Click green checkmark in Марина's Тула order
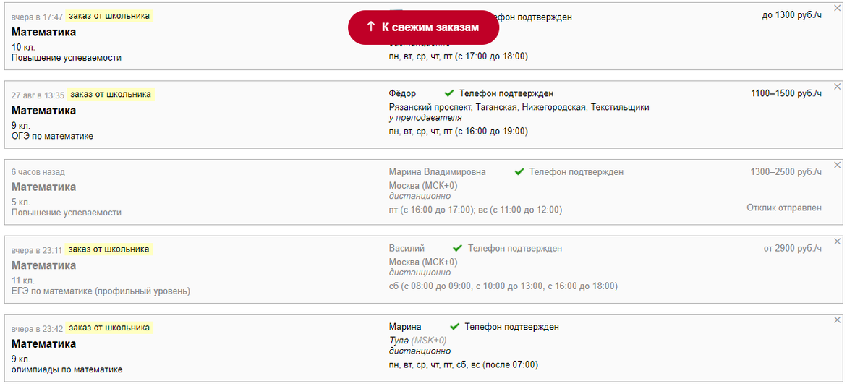The height and width of the screenshot is (389, 868). click(x=455, y=327)
